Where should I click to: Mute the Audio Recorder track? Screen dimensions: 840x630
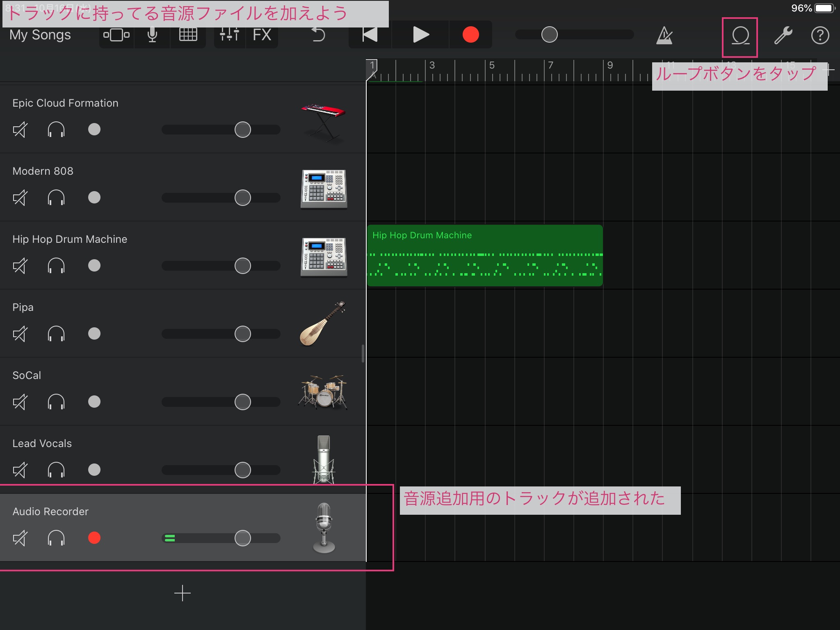point(20,538)
